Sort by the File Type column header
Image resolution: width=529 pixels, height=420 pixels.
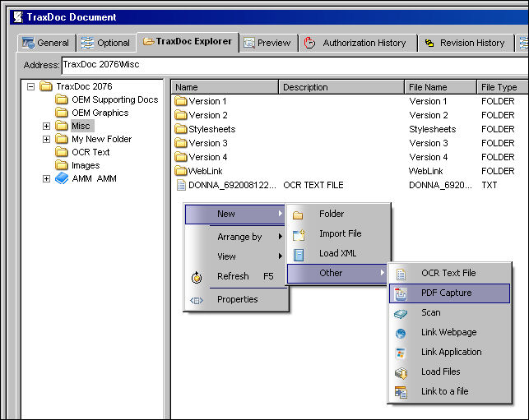click(x=503, y=87)
